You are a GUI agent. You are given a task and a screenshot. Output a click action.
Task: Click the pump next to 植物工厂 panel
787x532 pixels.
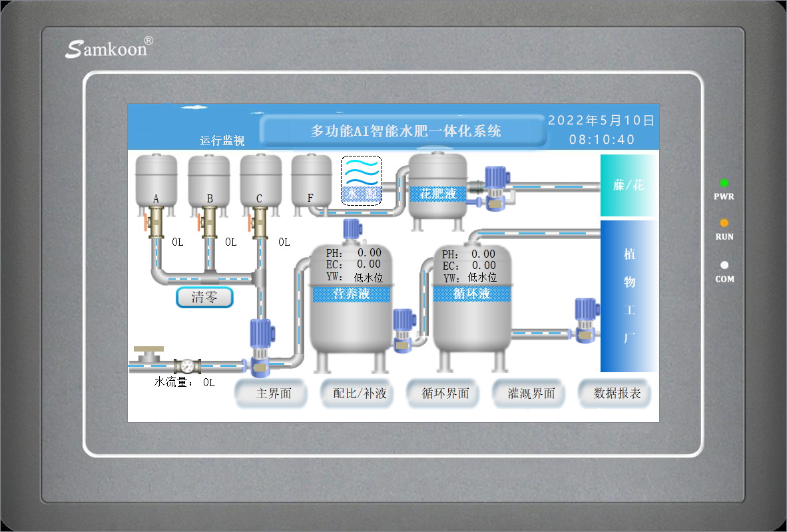(586, 321)
